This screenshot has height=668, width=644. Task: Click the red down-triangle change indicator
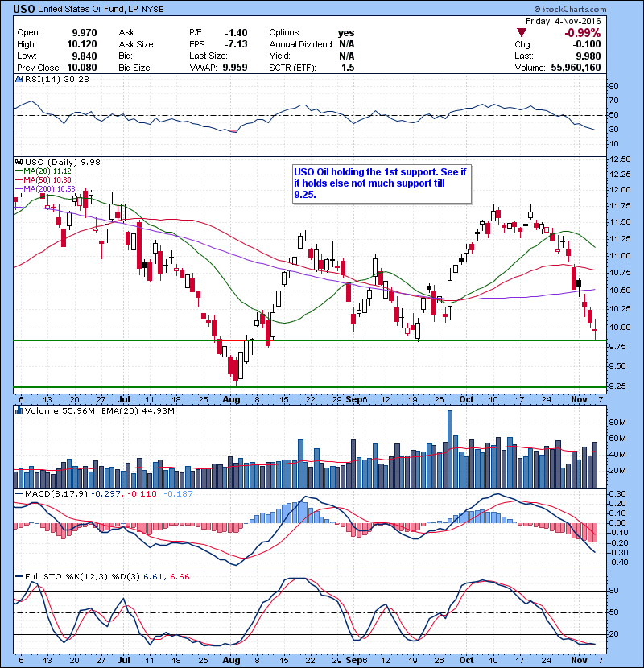coord(521,32)
